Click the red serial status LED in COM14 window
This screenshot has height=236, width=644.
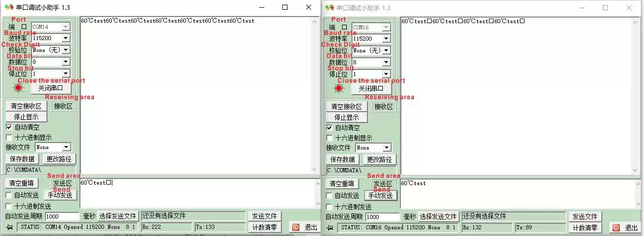[x=19, y=88]
